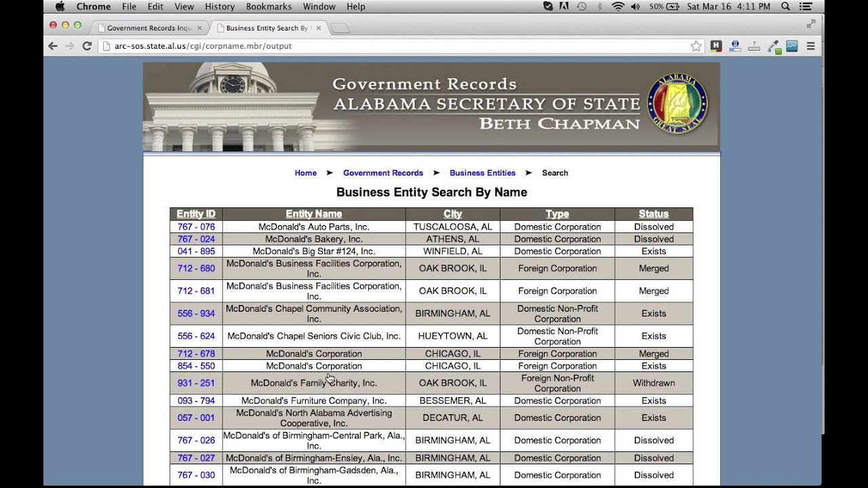
Task: Reload the page with the refresh icon
Action: (x=87, y=46)
